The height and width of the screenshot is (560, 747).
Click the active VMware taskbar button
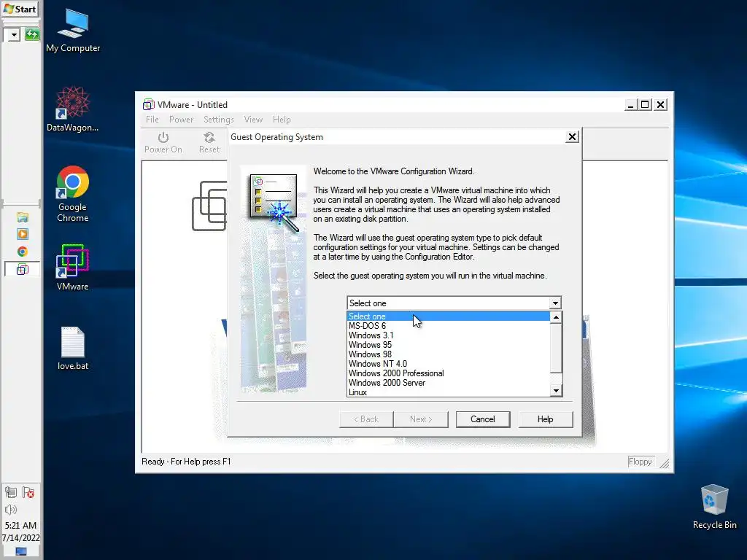tap(23, 269)
